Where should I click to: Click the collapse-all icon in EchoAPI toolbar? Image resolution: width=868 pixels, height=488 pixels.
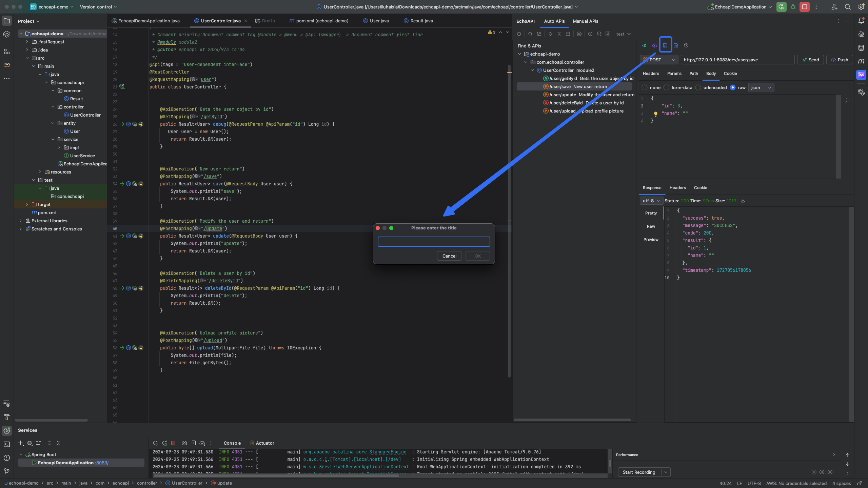[559, 34]
